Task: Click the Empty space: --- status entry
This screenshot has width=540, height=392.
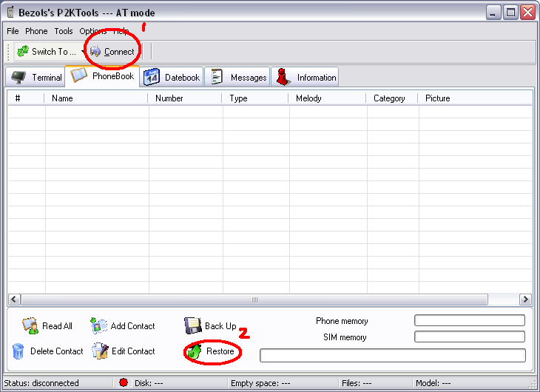Action: pos(260,383)
